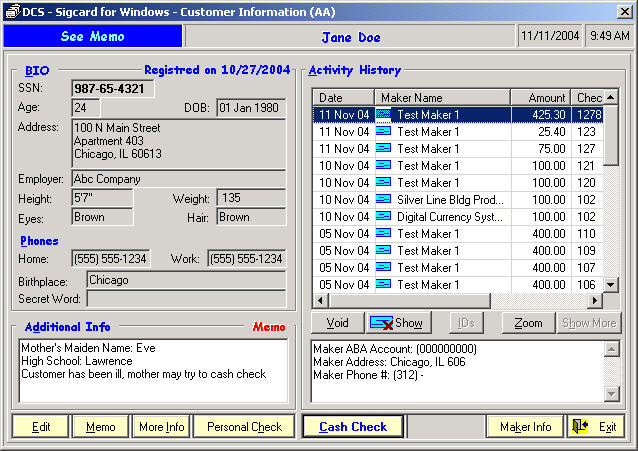Click the Birthplace field Chicago

tap(186, 280)
